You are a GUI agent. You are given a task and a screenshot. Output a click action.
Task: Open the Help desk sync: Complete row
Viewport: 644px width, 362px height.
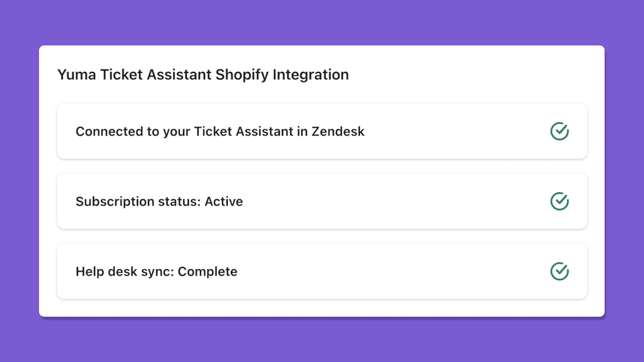[322, 271]
